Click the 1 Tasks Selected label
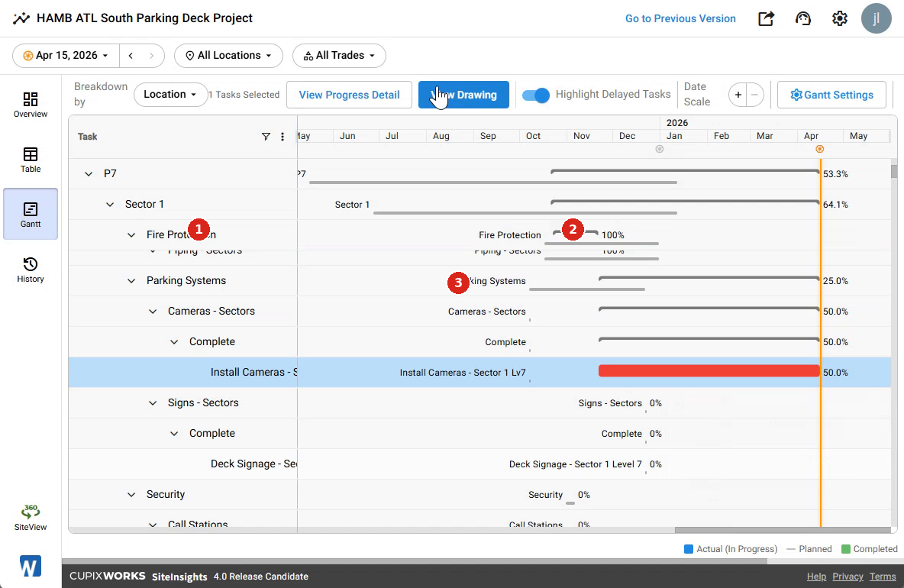904x588 pixels. coord(244,95)
